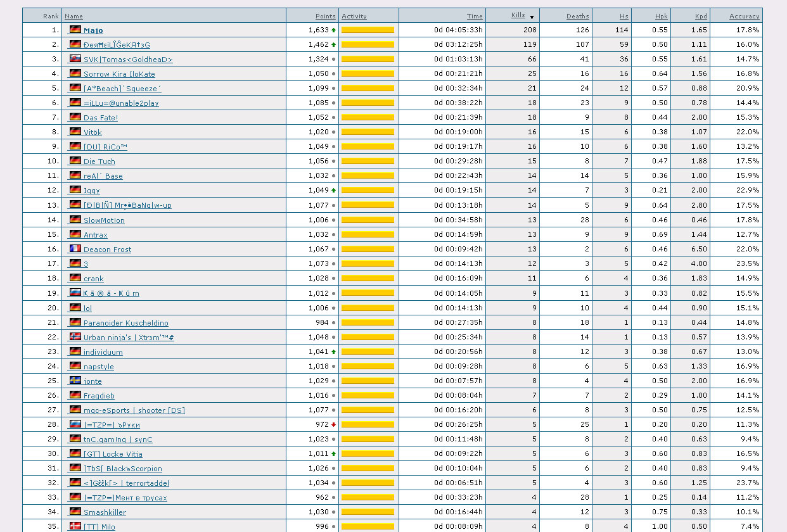Open the player profile for Majo
The height and width of the screenshot is (532, 787).
pyautogui.click(x=93, y=30)
